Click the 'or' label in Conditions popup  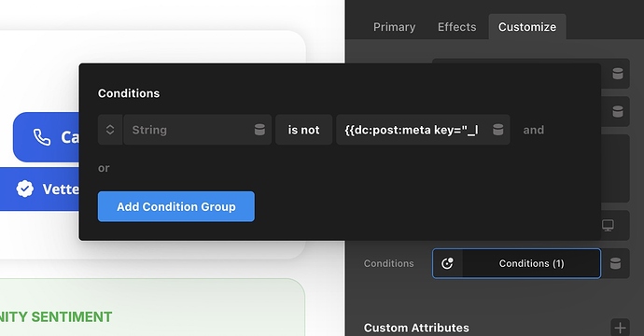click(104, 168)
